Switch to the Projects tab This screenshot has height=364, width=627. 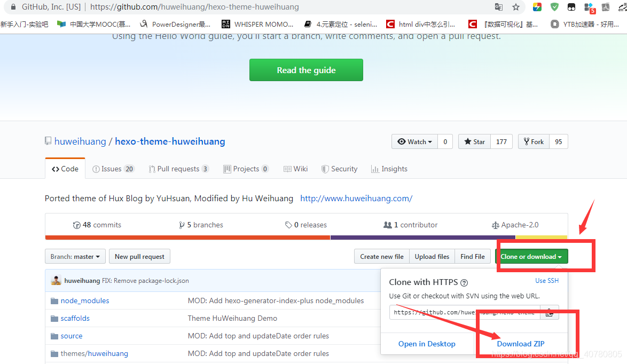coord(246,169)
